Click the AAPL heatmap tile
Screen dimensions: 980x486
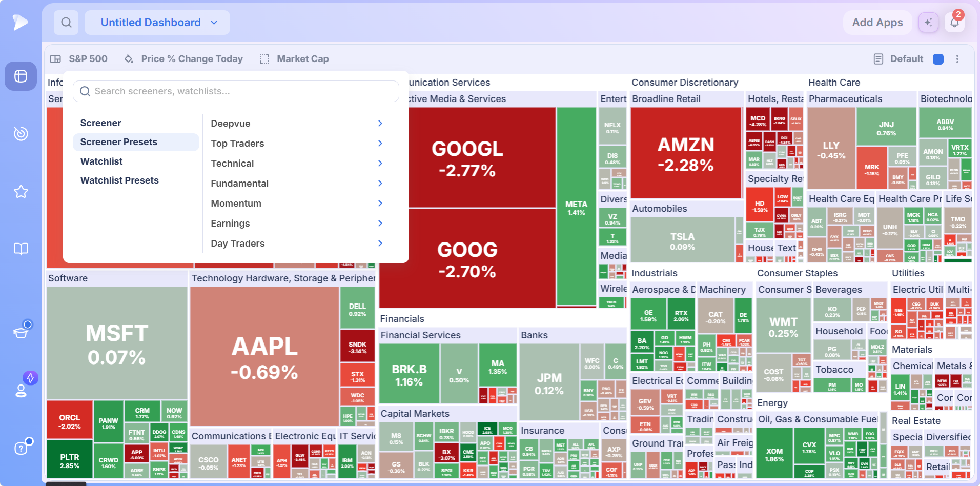click(264, 357)
